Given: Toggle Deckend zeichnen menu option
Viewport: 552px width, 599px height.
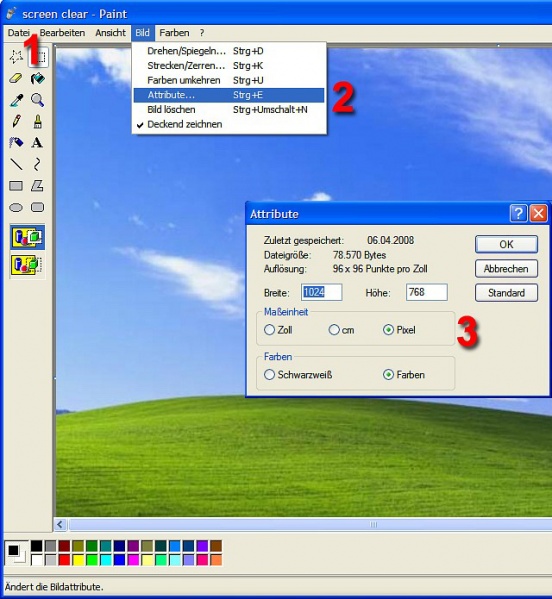Looking at the screenshot, I should [185, 124].
